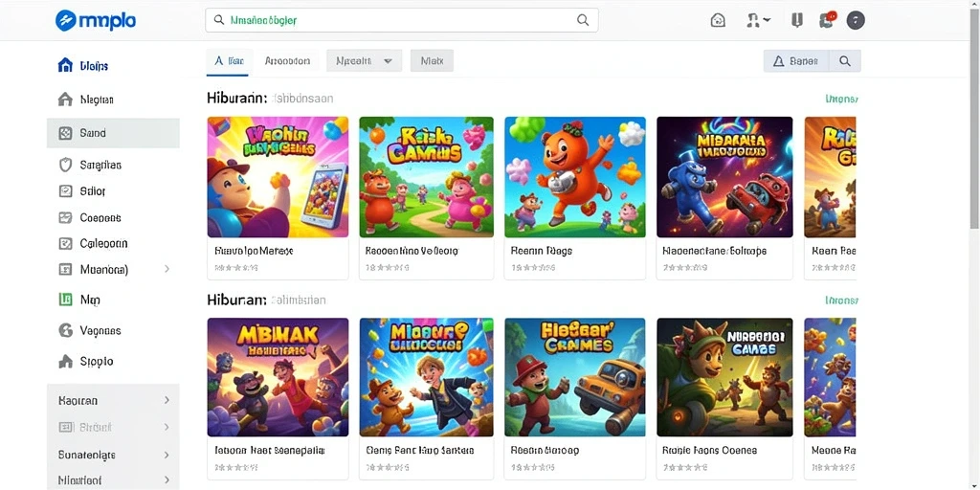The width and height of the screenshot is (980, 490).
Task: Expand the Sirdoul section chevron
Action: [167, 428]
